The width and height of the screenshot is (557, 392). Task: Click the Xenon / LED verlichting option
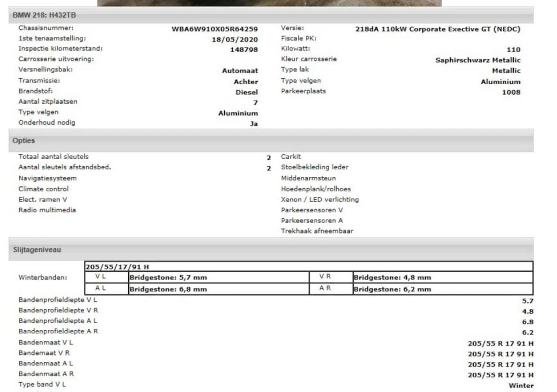click(320, 200)
